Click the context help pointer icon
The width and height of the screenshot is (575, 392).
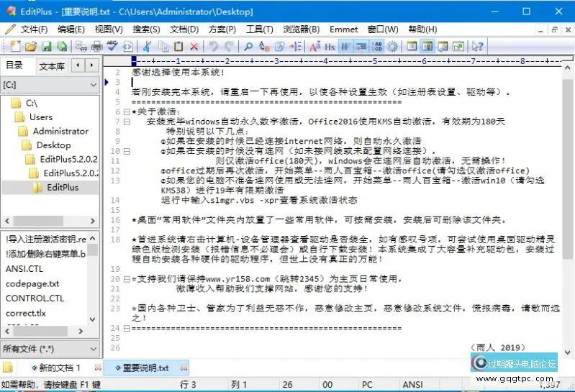tap(478, 47)
